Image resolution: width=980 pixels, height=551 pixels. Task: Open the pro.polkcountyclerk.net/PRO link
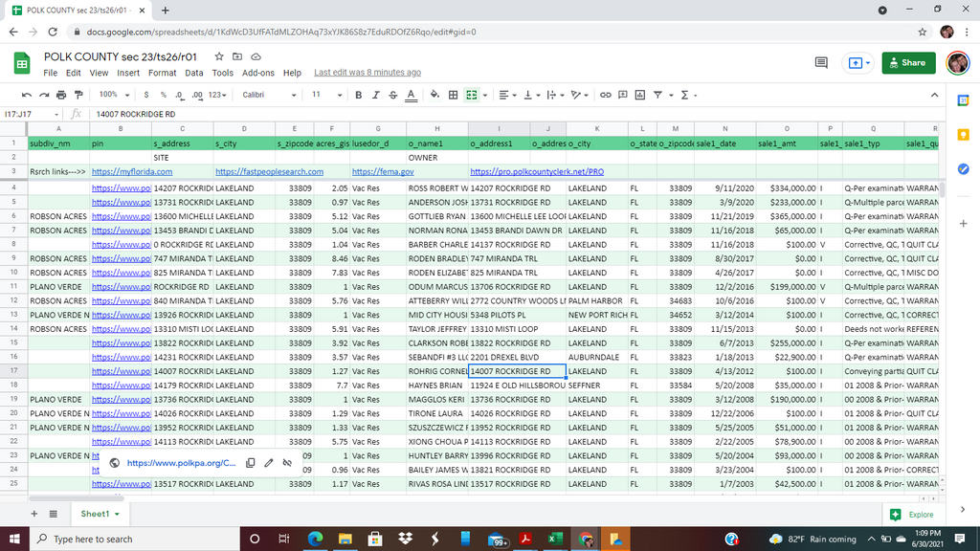pyautogui.click(x=537, y=172)
